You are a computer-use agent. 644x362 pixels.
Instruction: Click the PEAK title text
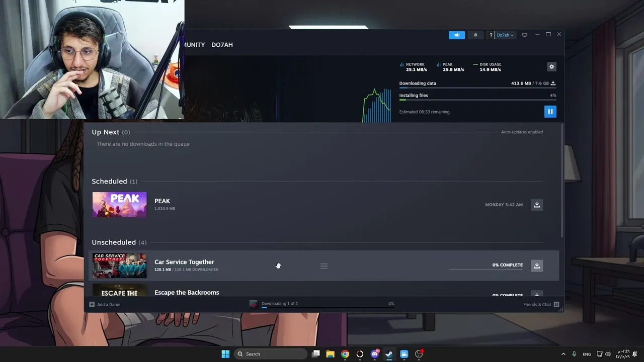pyautogui.click(x=162, y=201)
